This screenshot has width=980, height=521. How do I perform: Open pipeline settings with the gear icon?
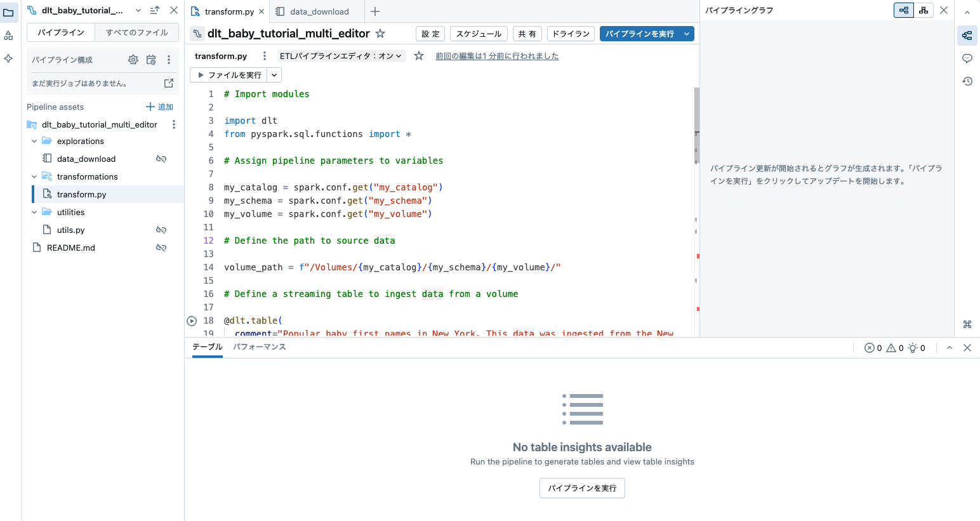(133, 59)
